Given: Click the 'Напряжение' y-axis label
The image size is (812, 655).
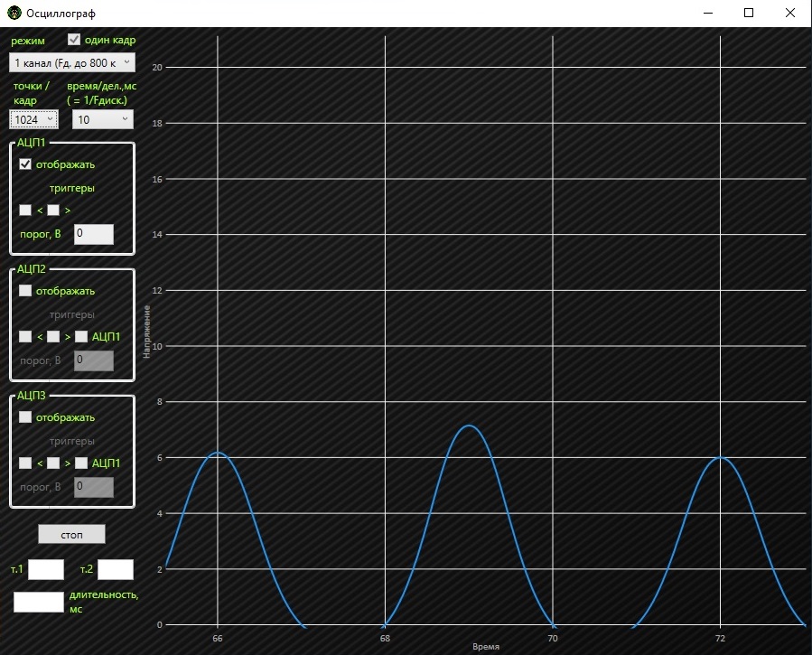Looking at the screenshot, I should click(x=146, y=332).
